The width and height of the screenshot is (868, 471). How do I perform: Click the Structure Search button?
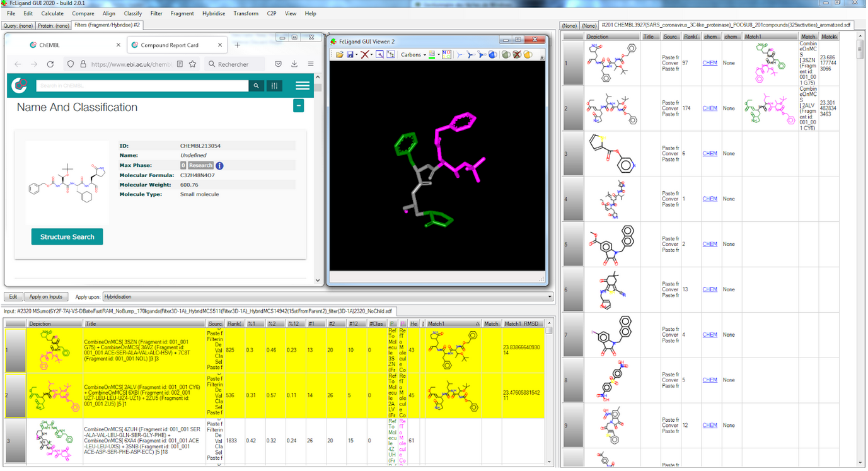tap(67, 237)
